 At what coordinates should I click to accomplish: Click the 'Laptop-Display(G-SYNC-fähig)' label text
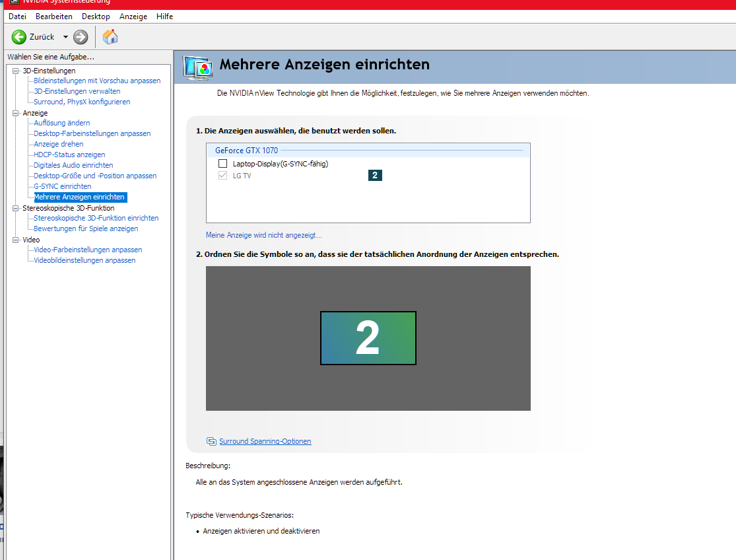click(x=281, y=164)
